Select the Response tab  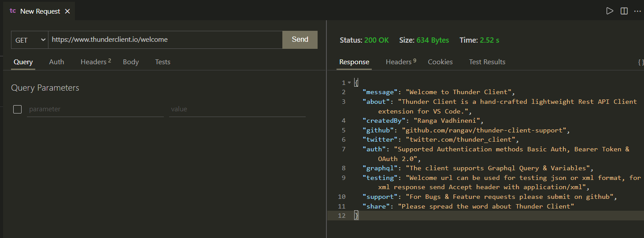354,62
